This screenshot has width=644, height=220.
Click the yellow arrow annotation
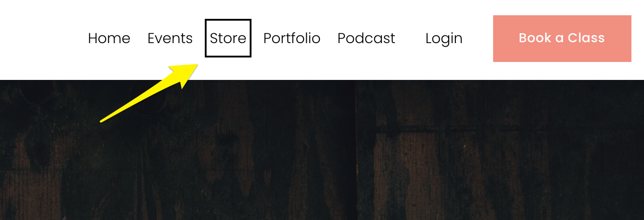click(149, 92)
